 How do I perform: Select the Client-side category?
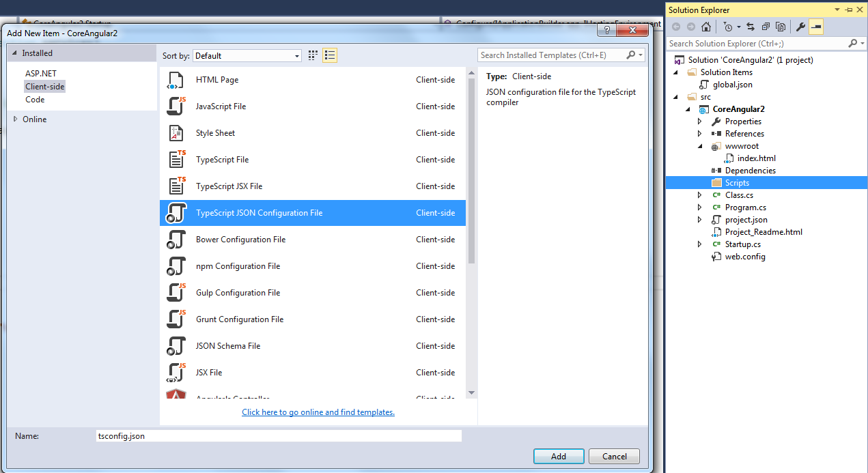pos(44,86)
